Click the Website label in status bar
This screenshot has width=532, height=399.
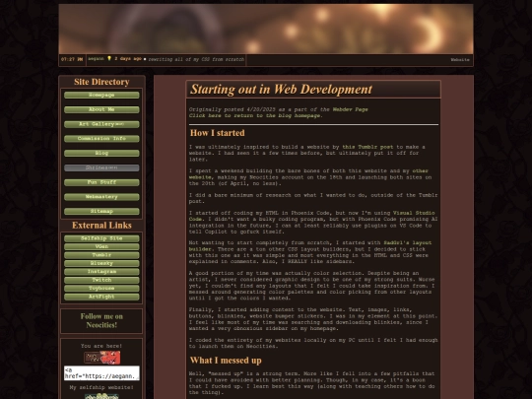tap(460, 60)
